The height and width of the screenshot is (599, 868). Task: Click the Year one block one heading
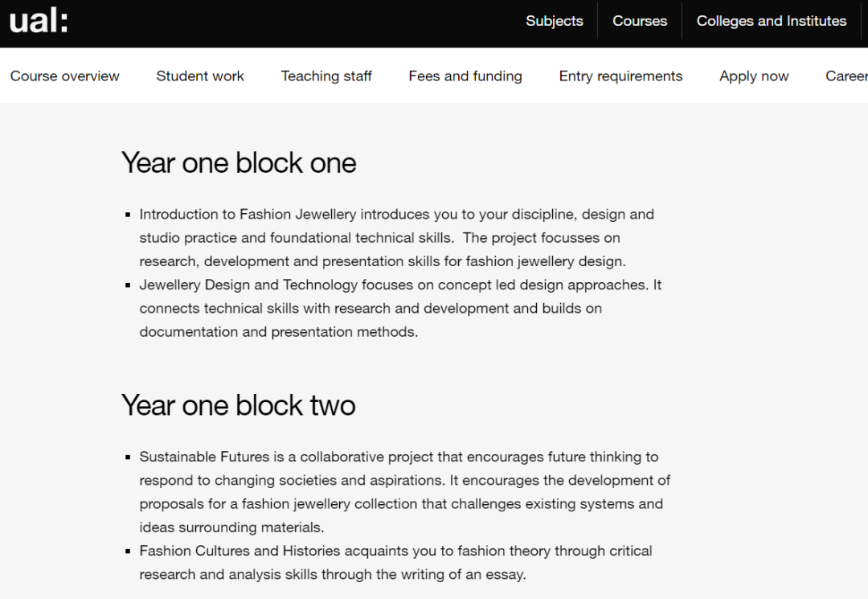(x=239, y=162)
